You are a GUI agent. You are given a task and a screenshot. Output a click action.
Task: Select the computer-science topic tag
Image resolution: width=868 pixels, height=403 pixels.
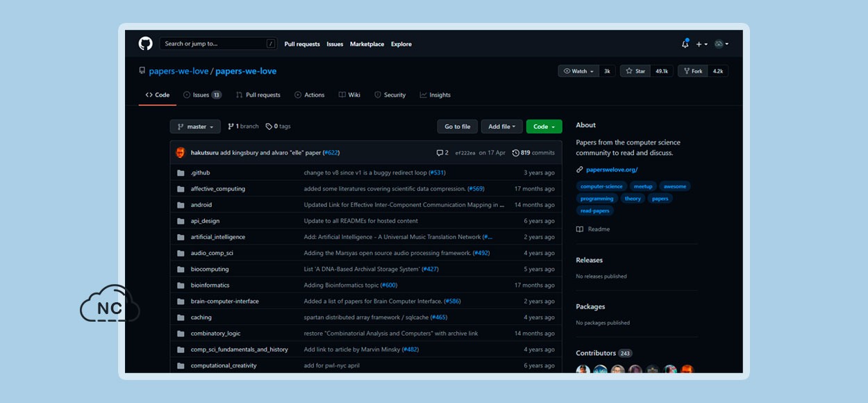pyautogui.click(x=602, y=186)
